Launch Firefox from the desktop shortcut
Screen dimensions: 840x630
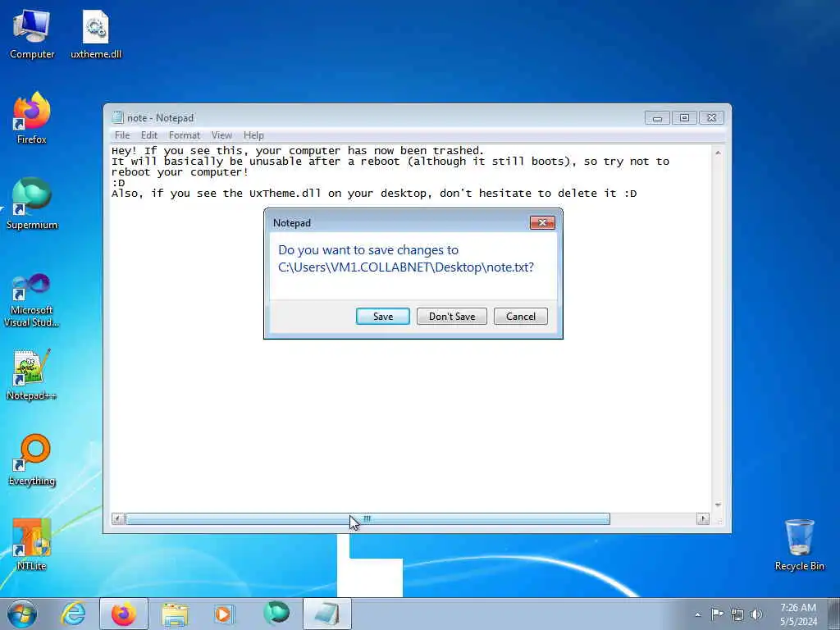click(x=32, y=118)
